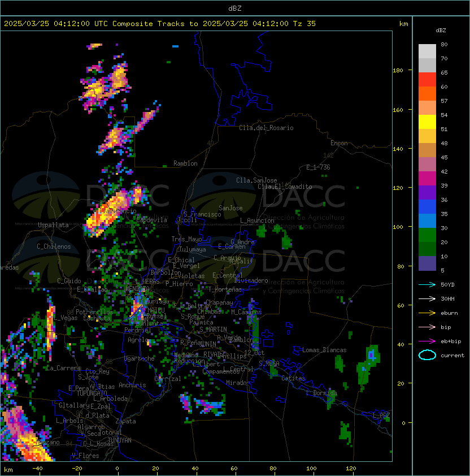Click the 'C_Chilenos' map label
Viewport: 470px width, 476px height.
[54, 246]
